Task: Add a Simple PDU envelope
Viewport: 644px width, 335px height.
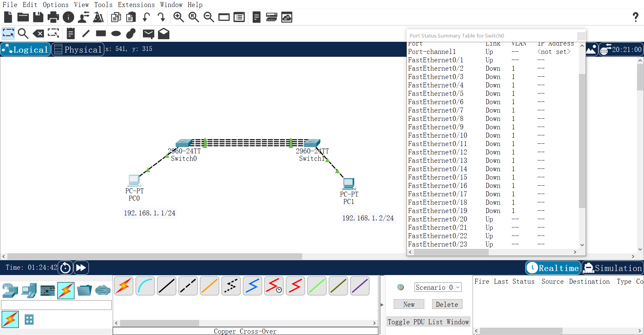Action: (148, 33)
